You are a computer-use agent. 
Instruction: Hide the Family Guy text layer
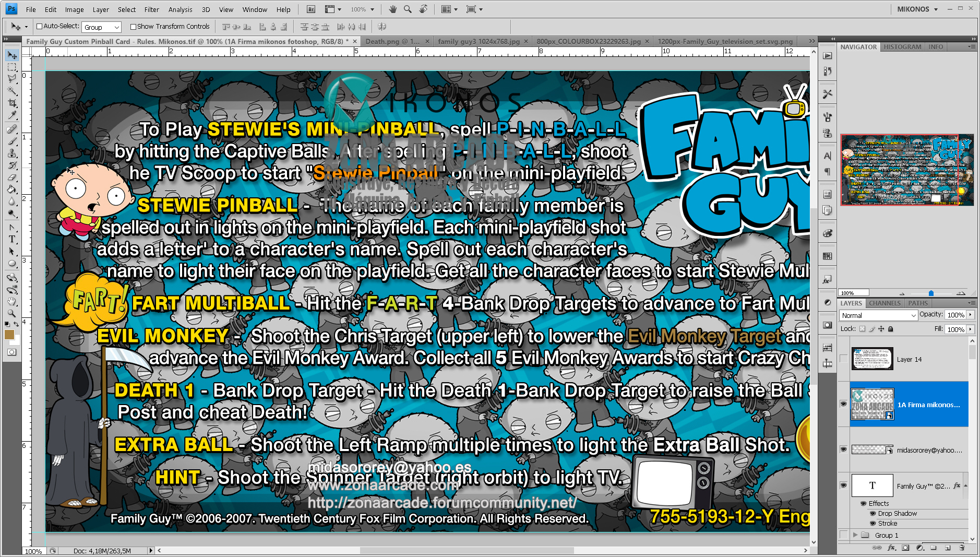pos(843,485)
